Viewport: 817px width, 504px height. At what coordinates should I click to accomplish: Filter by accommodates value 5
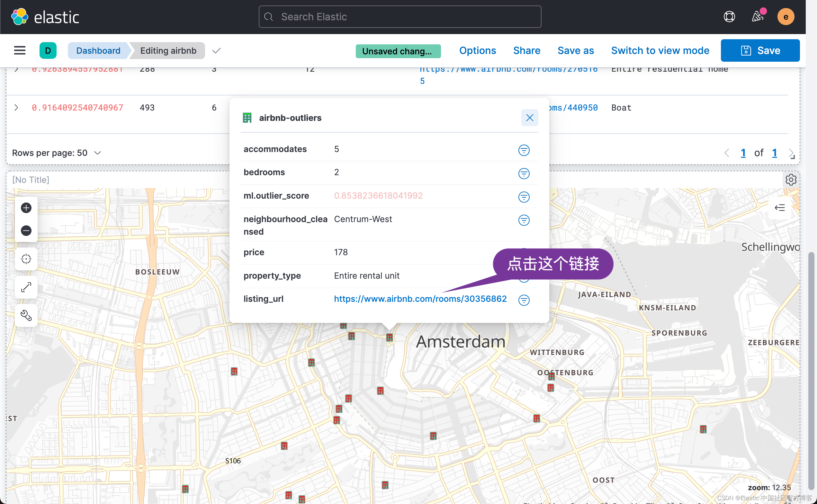click(x=524, y=150)
